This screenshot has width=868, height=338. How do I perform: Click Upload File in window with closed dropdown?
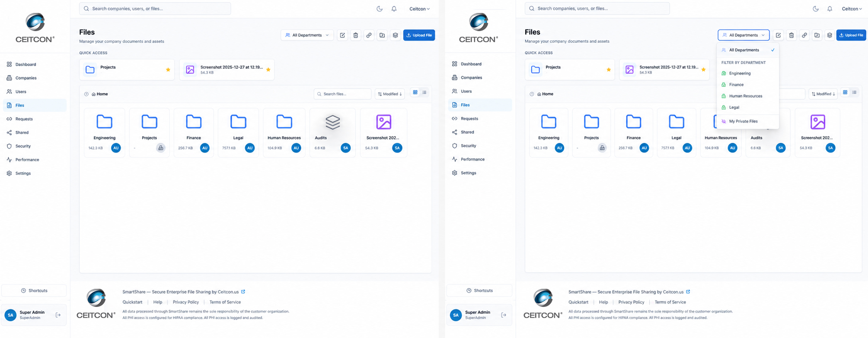419,35
